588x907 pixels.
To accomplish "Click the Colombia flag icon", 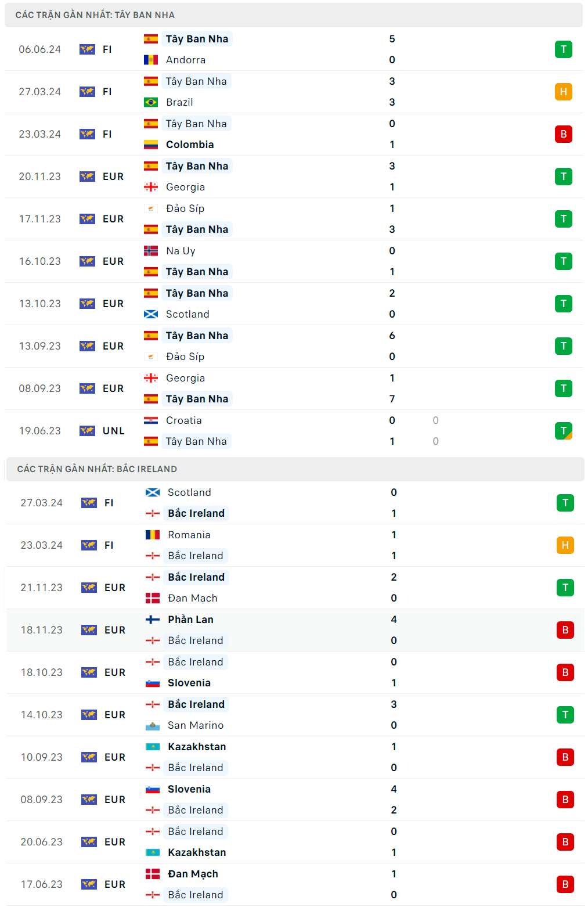I will click(x=151, y=145).
